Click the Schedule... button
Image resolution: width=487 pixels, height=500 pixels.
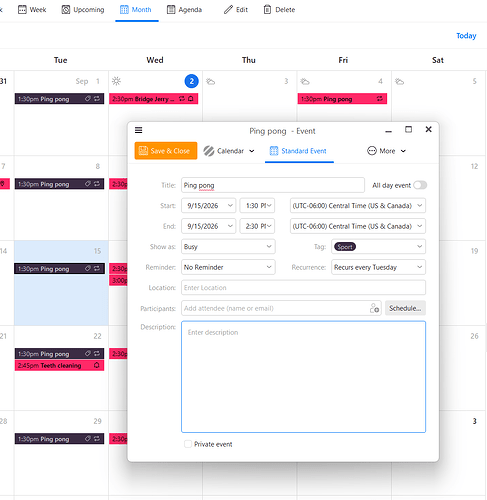[405, 308]
